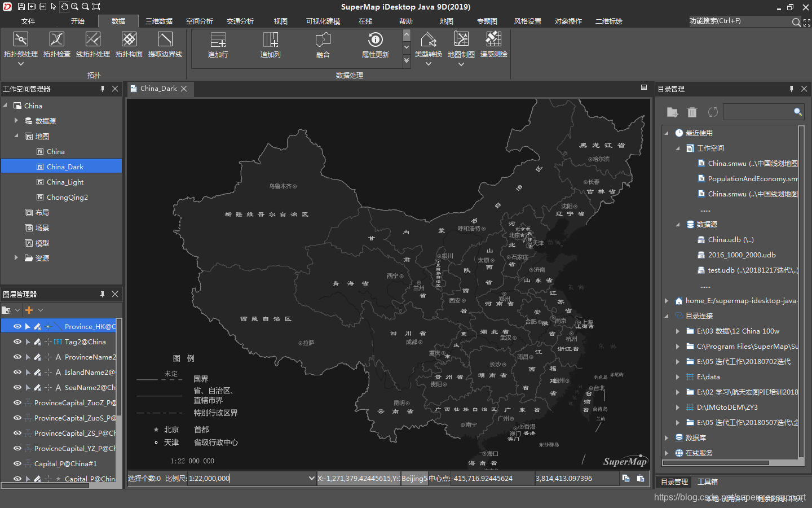The height and width of the screenshot is (508, 812).
Task: Open 线拓扑处理 line topology tool
Action: 93,45
